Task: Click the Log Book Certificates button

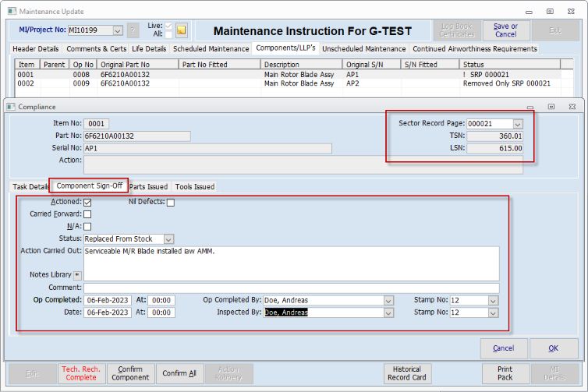Action: click(457, 30)
